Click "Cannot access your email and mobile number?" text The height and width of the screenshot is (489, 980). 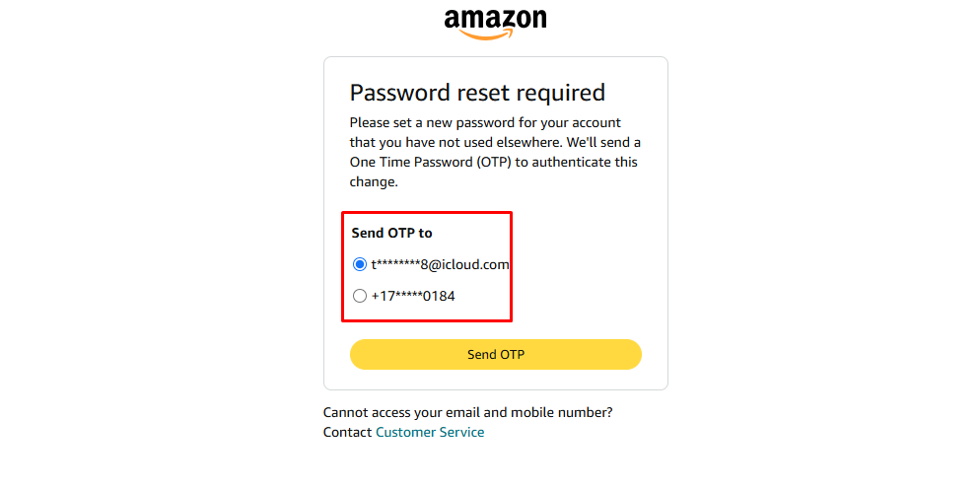[x=474, y=412]
